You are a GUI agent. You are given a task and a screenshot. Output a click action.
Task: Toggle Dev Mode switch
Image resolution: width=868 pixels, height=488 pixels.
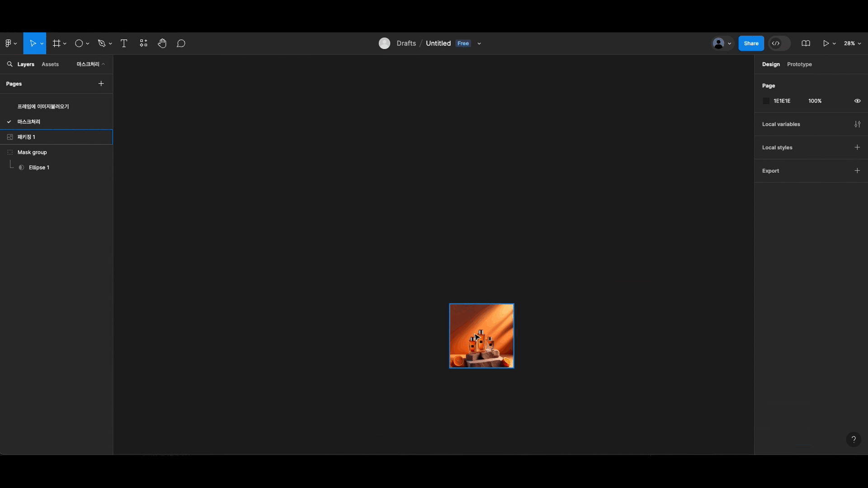(x=779, y=43)
